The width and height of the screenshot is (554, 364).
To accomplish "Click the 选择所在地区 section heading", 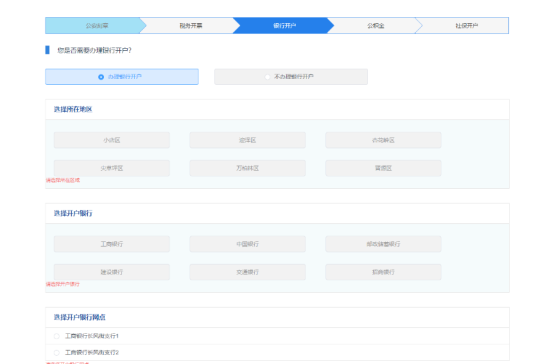I will (x=73, y=110).
